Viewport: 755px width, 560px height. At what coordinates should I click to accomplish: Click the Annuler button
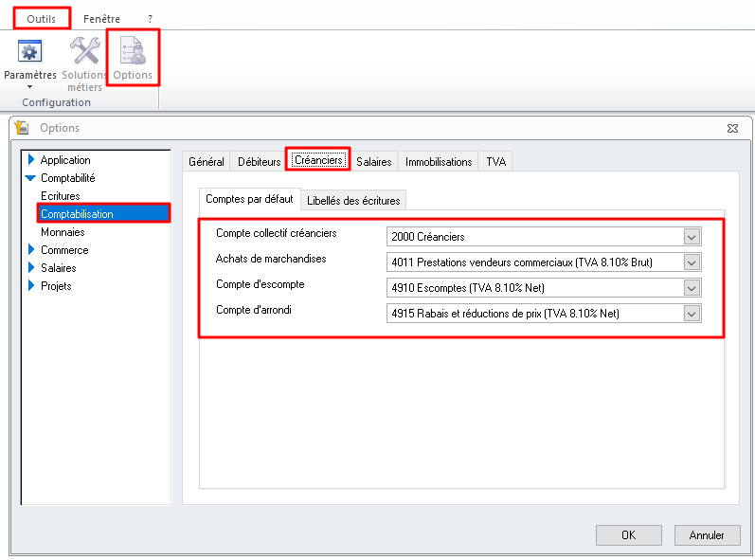[707, 535]
